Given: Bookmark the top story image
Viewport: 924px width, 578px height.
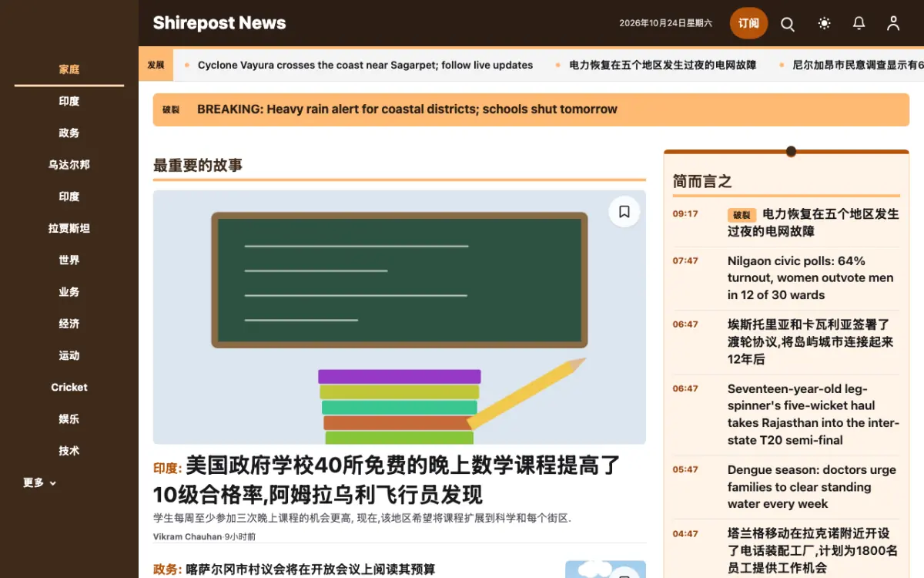Looking at the screenshot, I should (624, 211).
